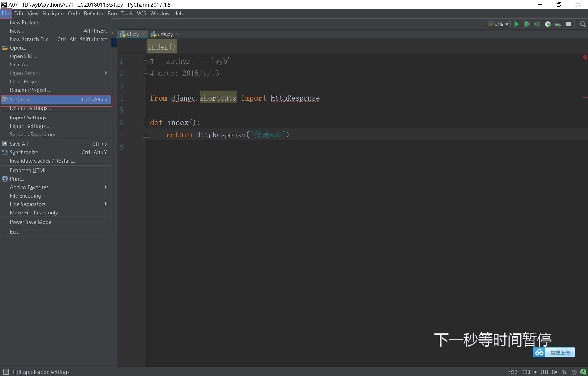Click the Profile run icon with clock
The width and height of the screenshot is (588, 376).
[x=548, y=24]
